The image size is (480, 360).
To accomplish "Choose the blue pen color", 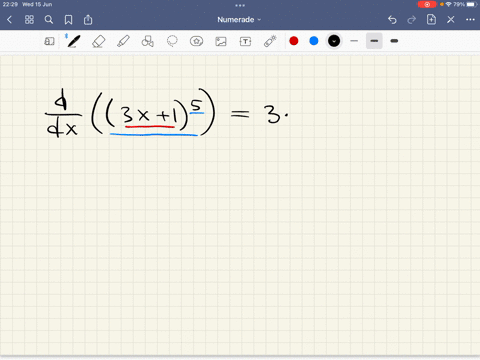I will click(x=314, y=41).
